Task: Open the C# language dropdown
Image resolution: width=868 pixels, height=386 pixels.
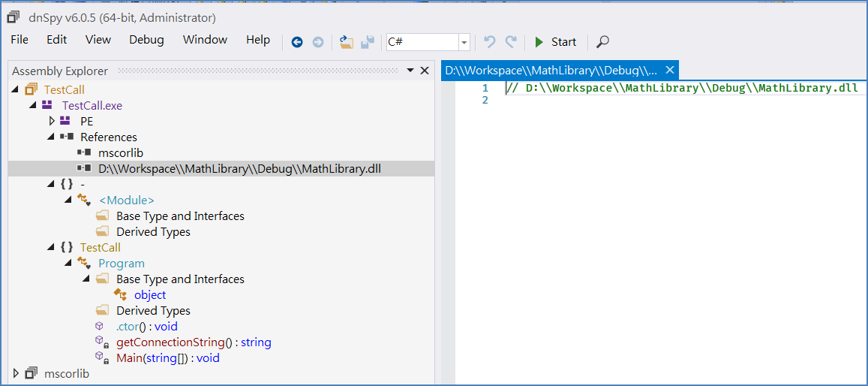Action: pos(464,42)
